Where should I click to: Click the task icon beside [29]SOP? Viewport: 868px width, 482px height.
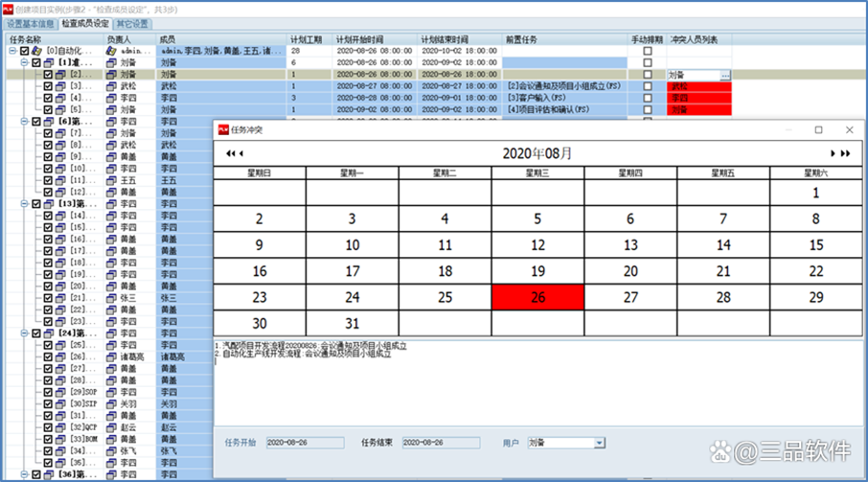tap(61, 393)
